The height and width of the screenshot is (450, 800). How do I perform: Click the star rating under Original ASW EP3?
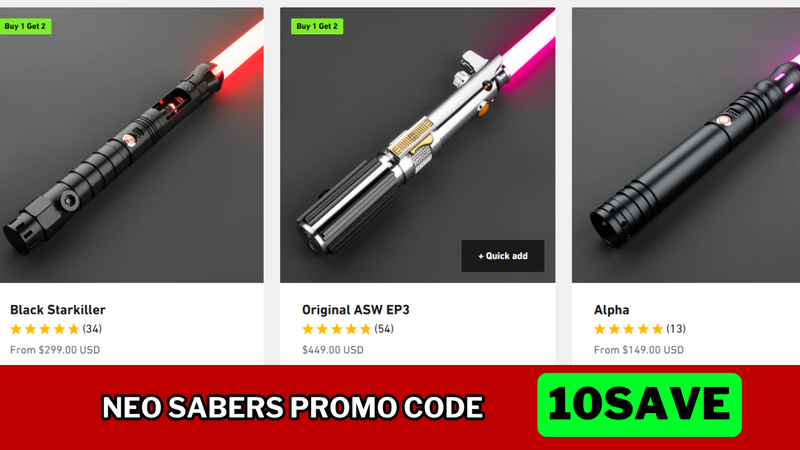[336, 329]
